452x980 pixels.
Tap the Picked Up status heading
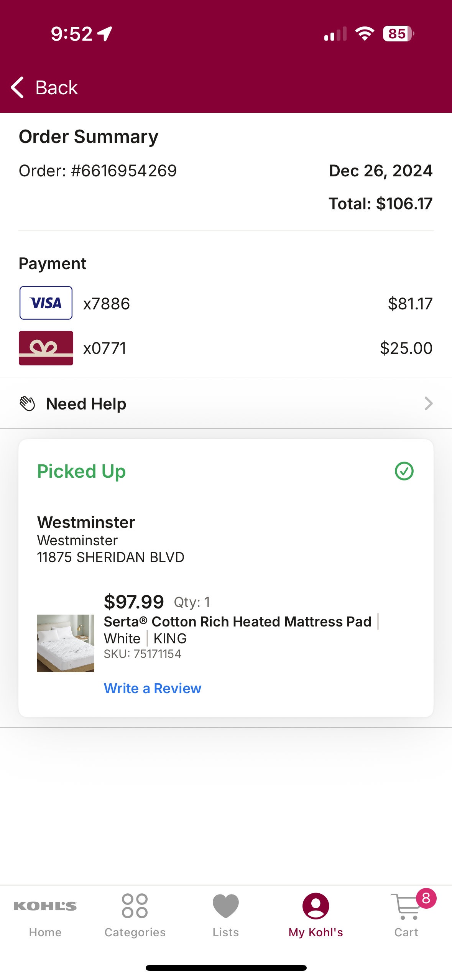81,471
